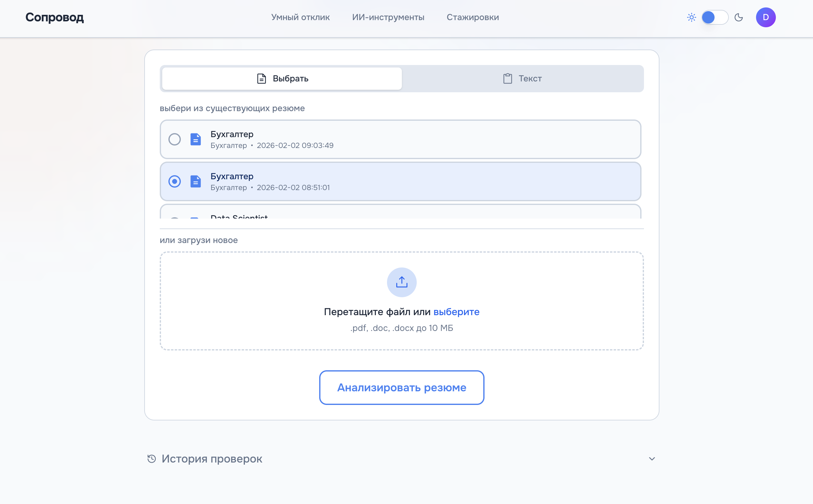
Task: Click the document icon on the Выбрать tab
Action: pos(261,78)
